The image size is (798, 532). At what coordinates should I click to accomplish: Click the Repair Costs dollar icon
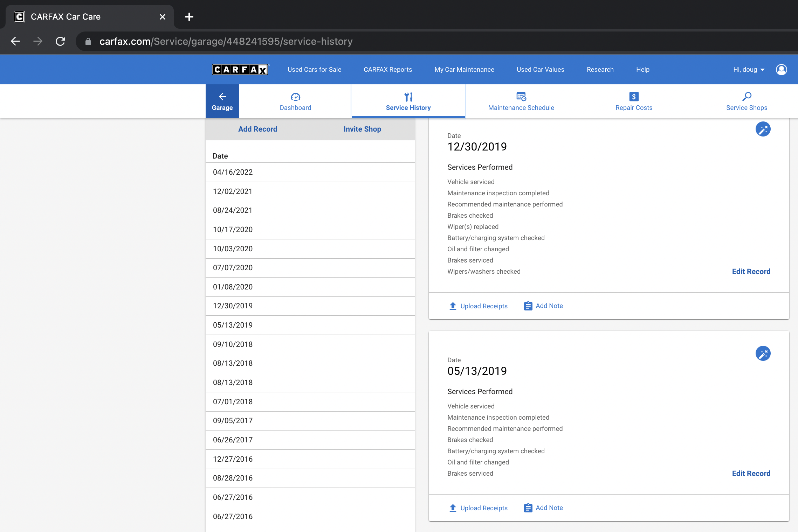click(634, 96)
